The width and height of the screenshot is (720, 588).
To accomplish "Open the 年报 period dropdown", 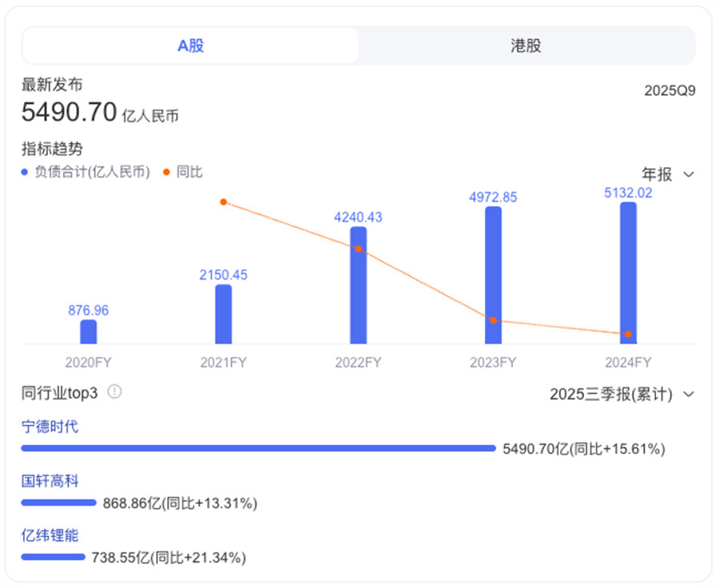I will (x=668, y=174).
